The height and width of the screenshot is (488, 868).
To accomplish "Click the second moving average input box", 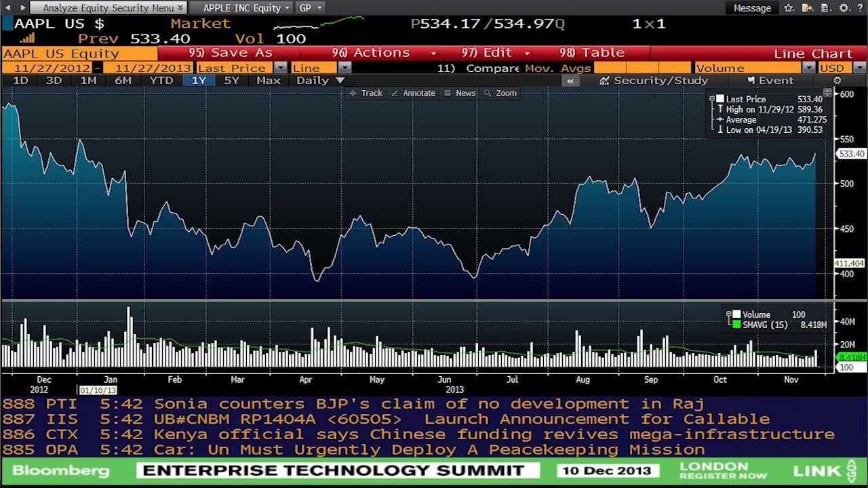I will 641,68.
